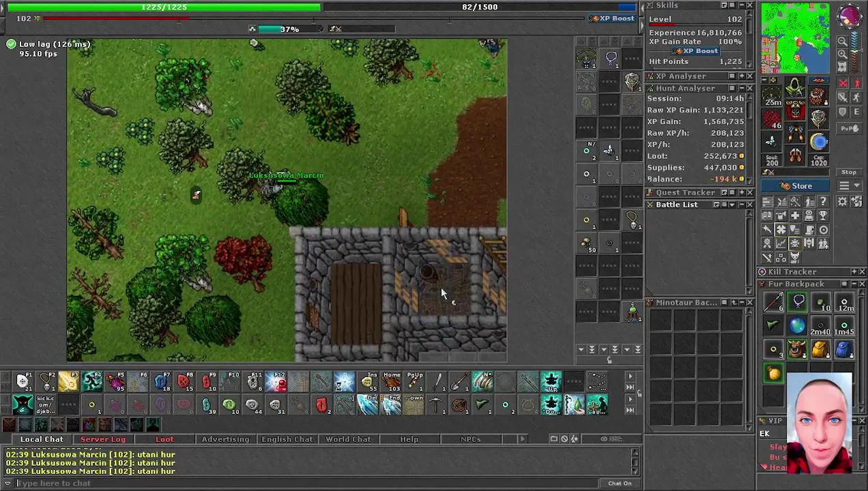
Task: Open the NPCs chat tab
Action: [470, 439]
